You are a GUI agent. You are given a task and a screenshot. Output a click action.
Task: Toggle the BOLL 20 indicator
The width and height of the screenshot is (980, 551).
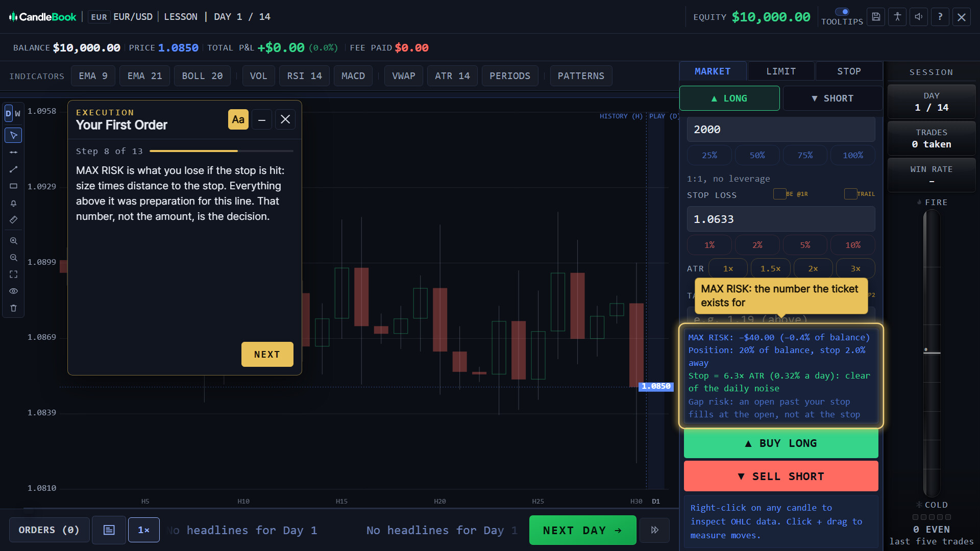coord(203,76)
